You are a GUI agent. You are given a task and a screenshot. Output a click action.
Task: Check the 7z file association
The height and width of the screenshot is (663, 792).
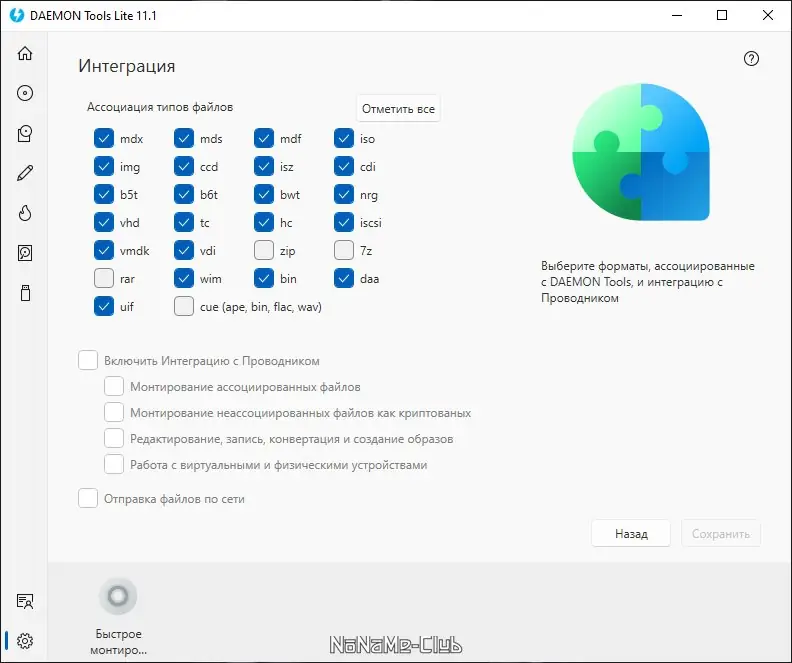[x=344, y=250]
